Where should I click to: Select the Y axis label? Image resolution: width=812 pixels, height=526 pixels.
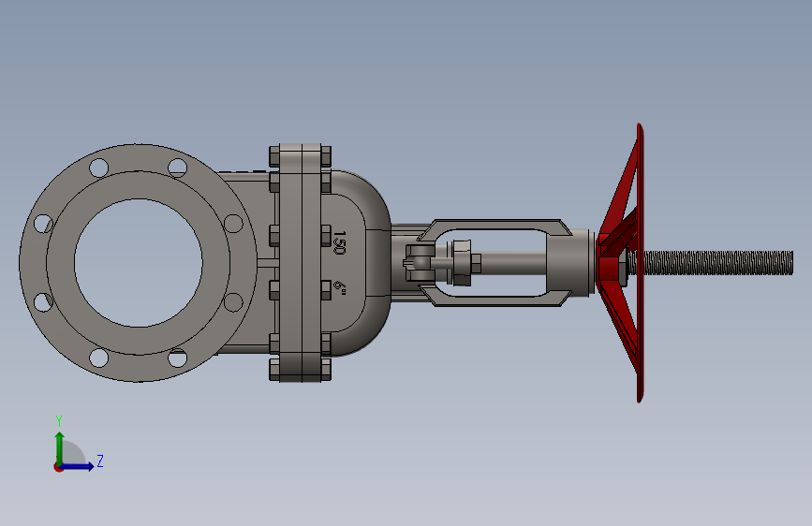click(x=59, y=421)
